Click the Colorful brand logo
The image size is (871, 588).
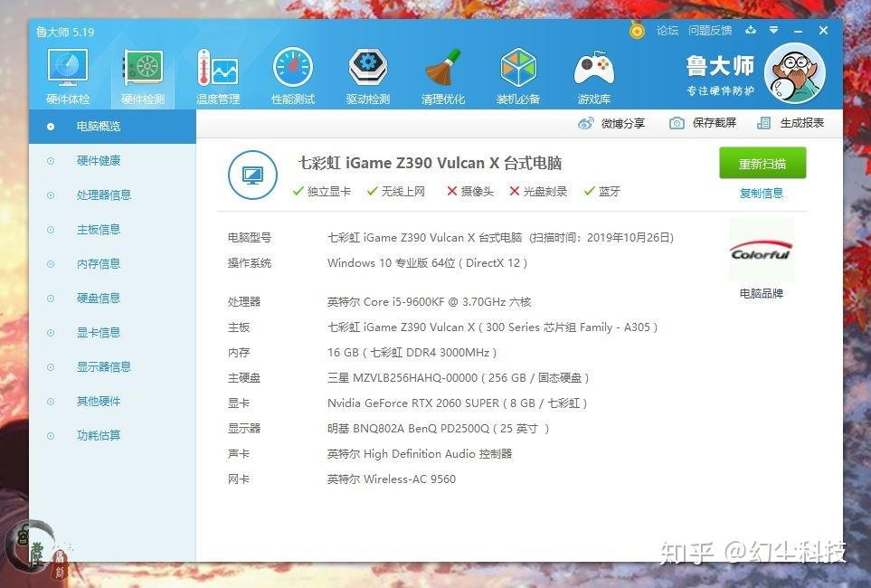[761, 250]
